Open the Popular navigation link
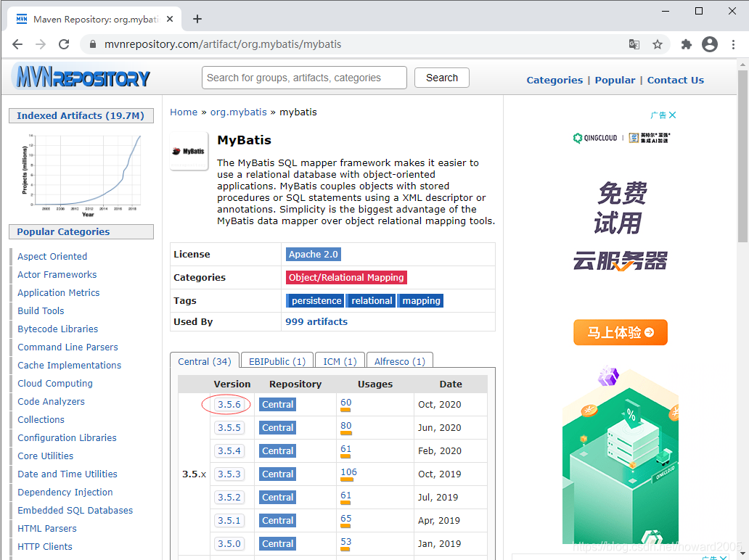 coord(615,81)
